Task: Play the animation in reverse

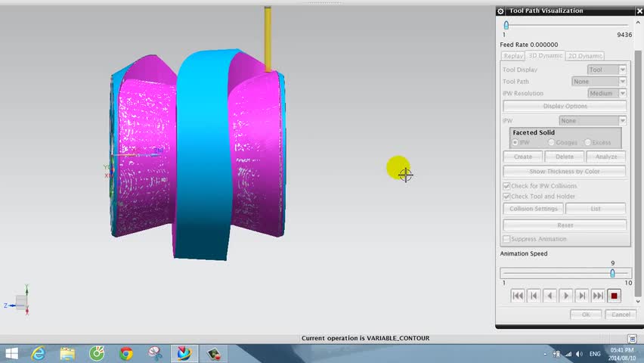Action: click(x=550, y=296)
